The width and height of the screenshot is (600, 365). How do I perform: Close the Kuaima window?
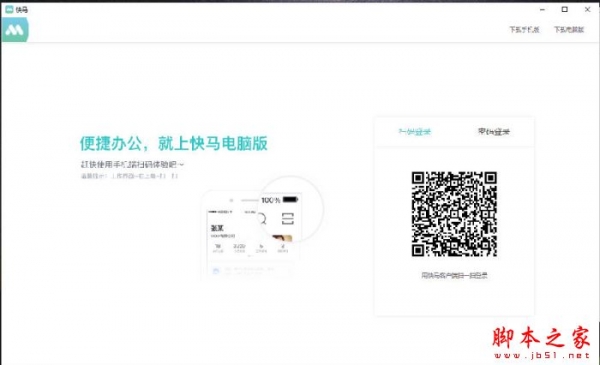[x=587, y=10]
